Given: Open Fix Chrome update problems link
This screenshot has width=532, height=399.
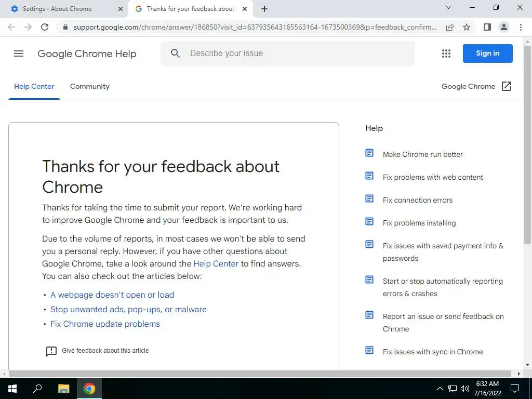Looking at the screenshot, I should 105,324.
